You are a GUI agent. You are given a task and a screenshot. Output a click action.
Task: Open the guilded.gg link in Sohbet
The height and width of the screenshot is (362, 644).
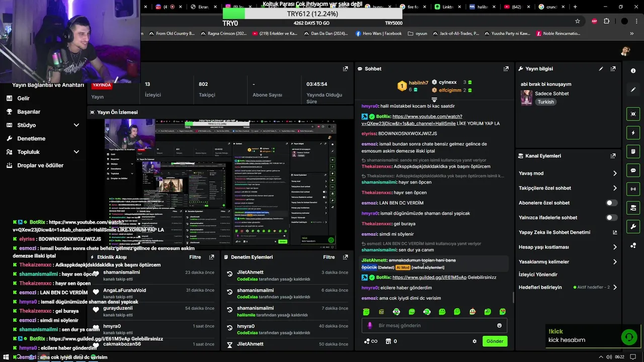tap(429, 278)
